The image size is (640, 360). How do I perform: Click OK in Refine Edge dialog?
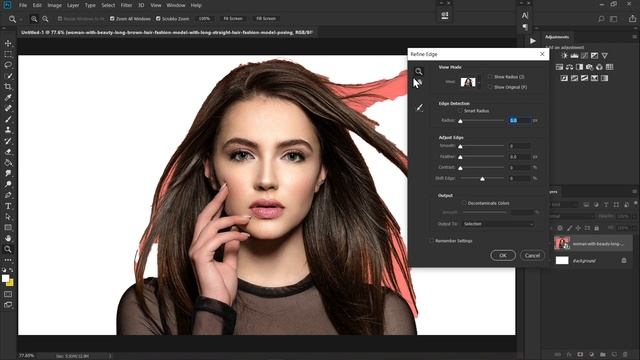point(503,256)
